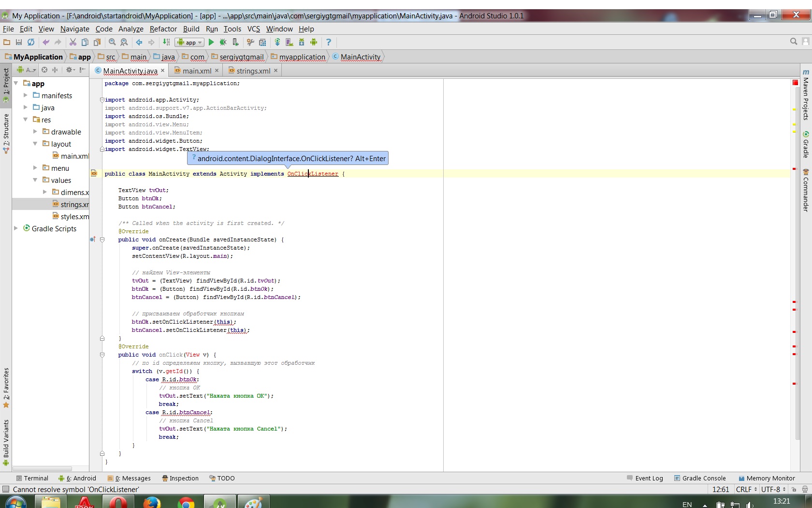Click the Back navigation arrow
The height and width of the screenshot is (508, 812).
(139, 42)
